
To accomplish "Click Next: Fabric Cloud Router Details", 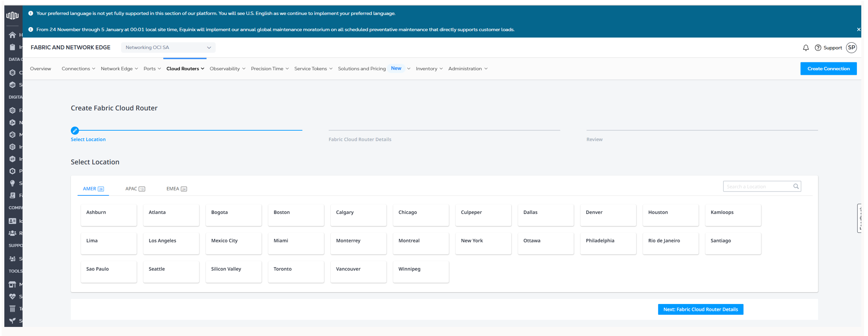I will (700, 310).
